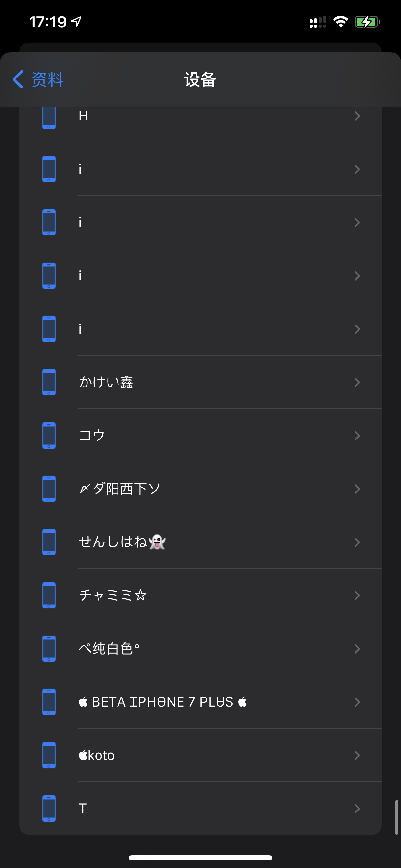Tap the phone icon beside H
401x868 pixels.
pos(49,117)
